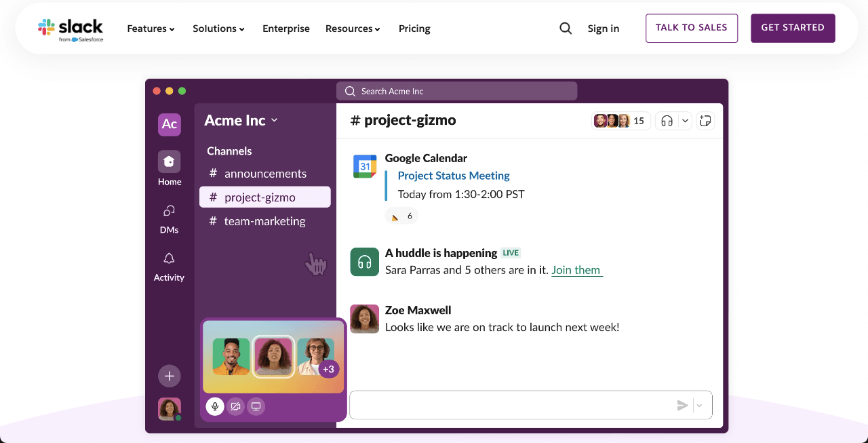
Task: Click the message composer input box
Action: click(531, 406)
